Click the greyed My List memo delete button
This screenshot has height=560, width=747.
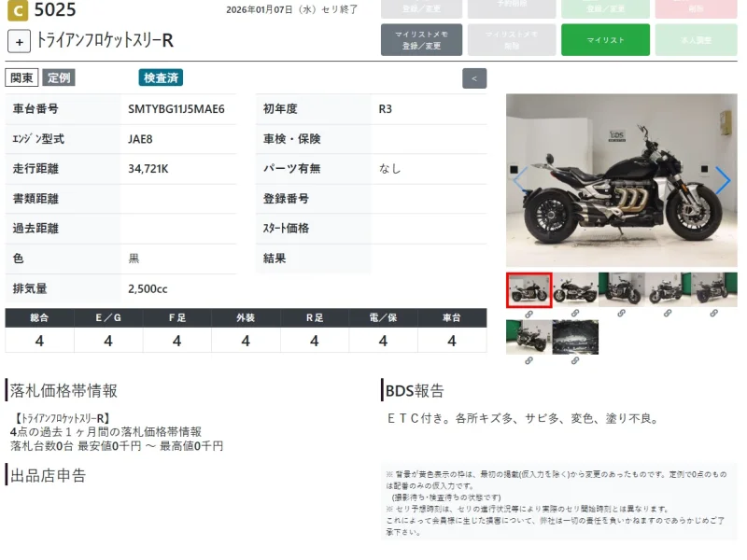point(512,40)
